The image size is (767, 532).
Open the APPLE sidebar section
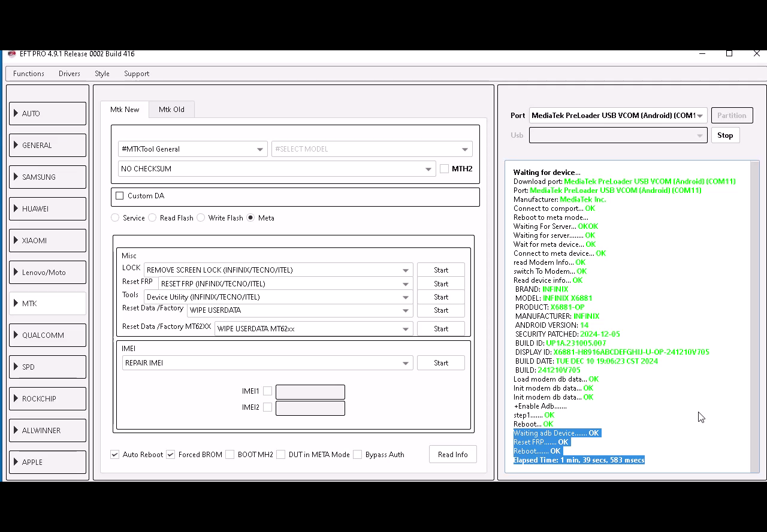(47, 462)
